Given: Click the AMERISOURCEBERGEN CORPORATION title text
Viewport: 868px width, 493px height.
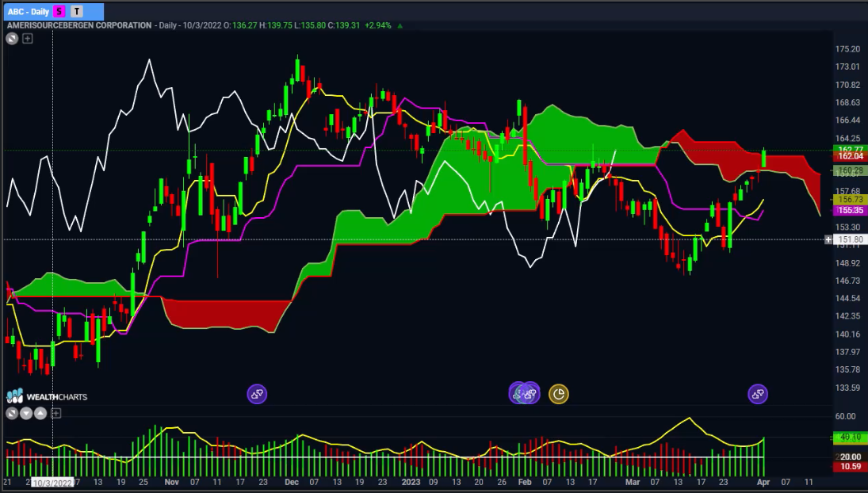Looking at the screenshot, I should click(79, 25).
